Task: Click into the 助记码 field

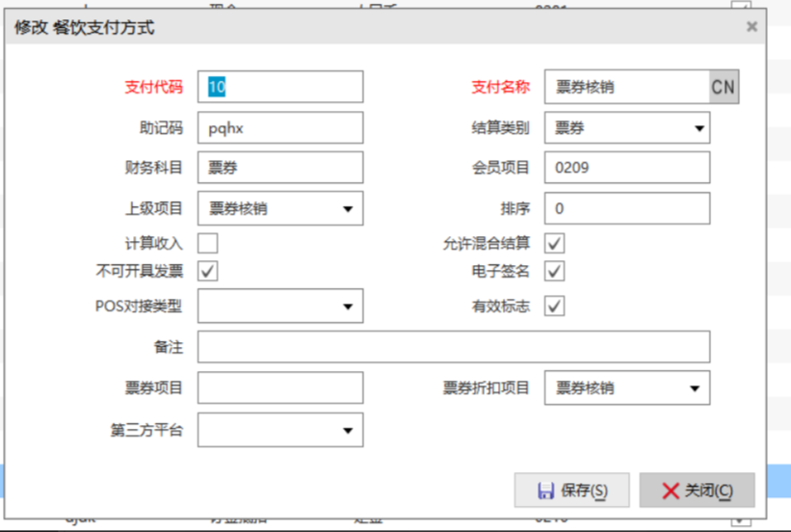Action: coord(280,128)
